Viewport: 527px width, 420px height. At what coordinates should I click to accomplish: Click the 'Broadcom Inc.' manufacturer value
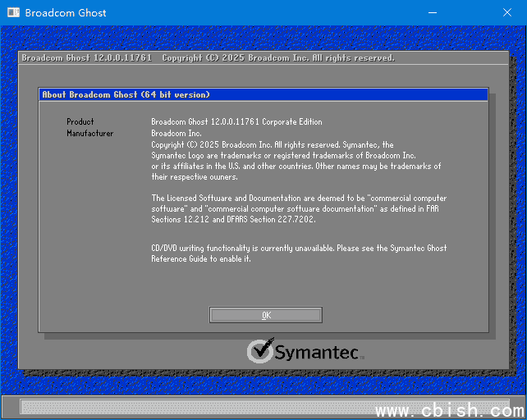pyautogui.click(x=176, y=134)
